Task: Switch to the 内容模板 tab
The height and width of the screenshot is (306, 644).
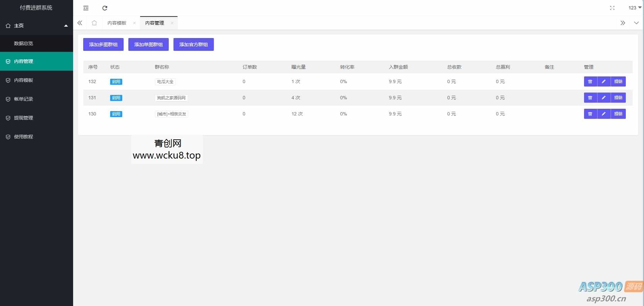Action: (117, 23)
